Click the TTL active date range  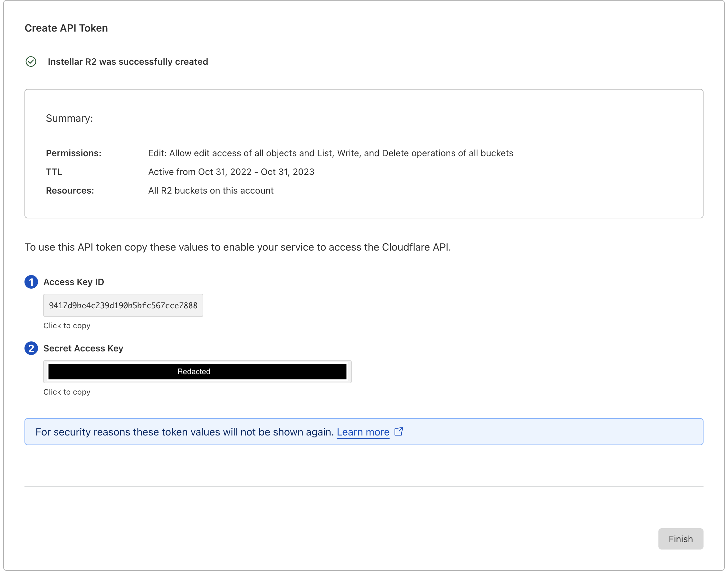pyautogui.click(x=231, y=172)
